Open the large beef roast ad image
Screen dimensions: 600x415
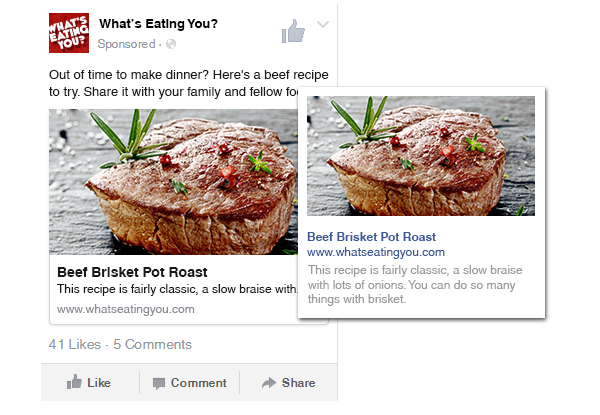[x=173, y=182]
